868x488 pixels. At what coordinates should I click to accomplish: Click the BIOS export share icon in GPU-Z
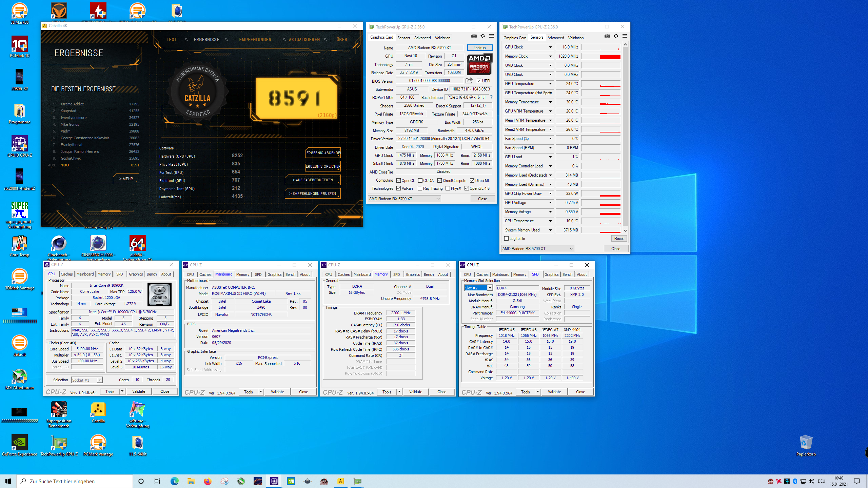point(469,81)
